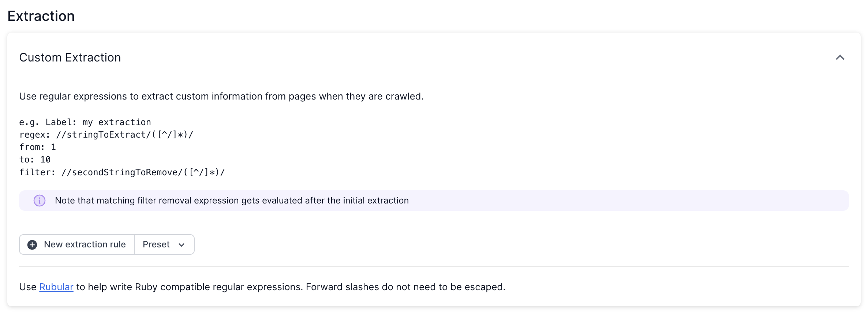Viewport: 868px width, 314px height.
Task: Click the Extraction page heading
Action: click(x=41, y=16)
